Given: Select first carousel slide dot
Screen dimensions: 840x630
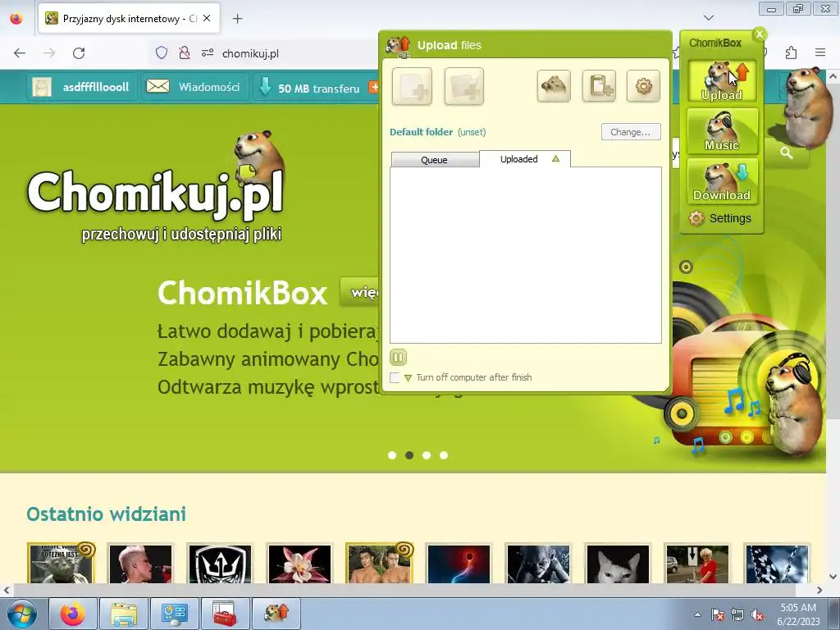Looking at the screenshot, I should coord(392,455).
